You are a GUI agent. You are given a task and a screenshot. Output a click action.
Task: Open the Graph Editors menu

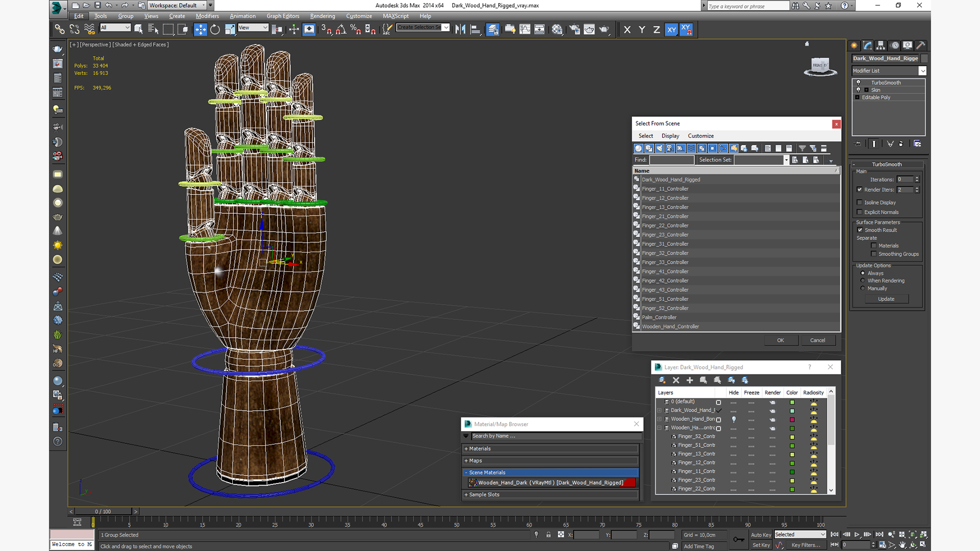[x=283, y=16]
